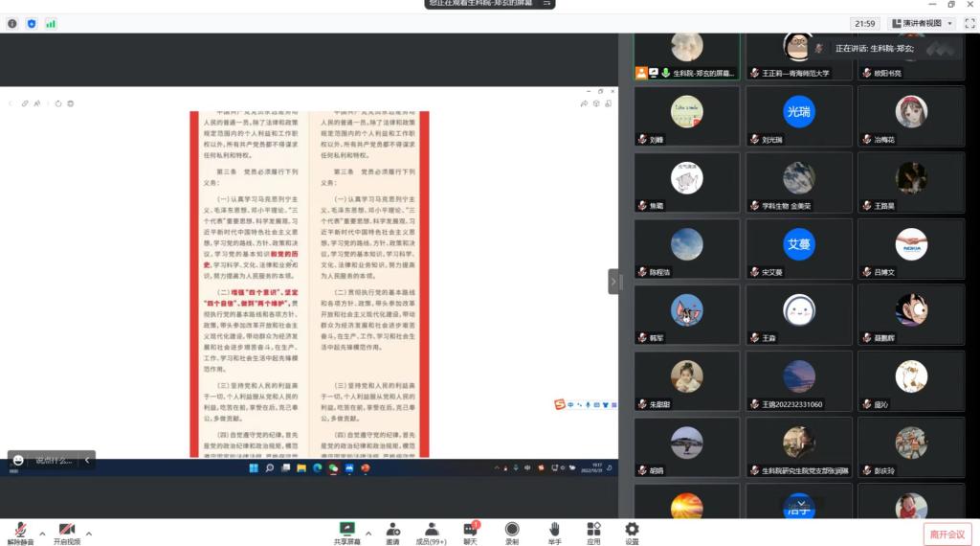The width and height of the screenshot is (980, 546).
Task: Open the 聊天 chat icon
Action: 470,530
